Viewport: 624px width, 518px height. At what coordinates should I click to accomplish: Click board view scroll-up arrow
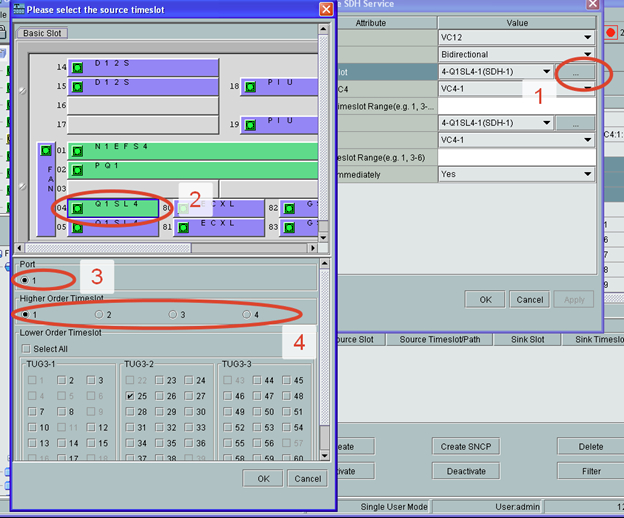pyautogui.click(x=324, y=29)
